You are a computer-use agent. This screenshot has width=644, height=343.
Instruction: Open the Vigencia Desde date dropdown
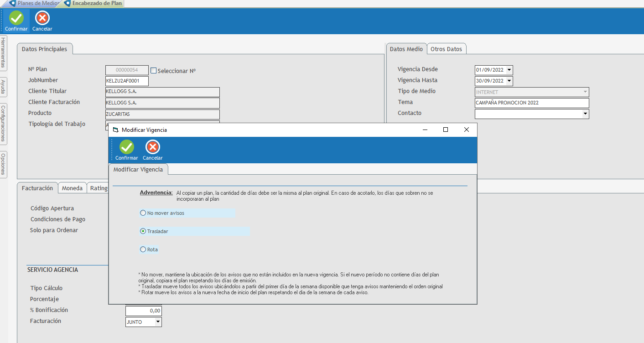(509, 70)
